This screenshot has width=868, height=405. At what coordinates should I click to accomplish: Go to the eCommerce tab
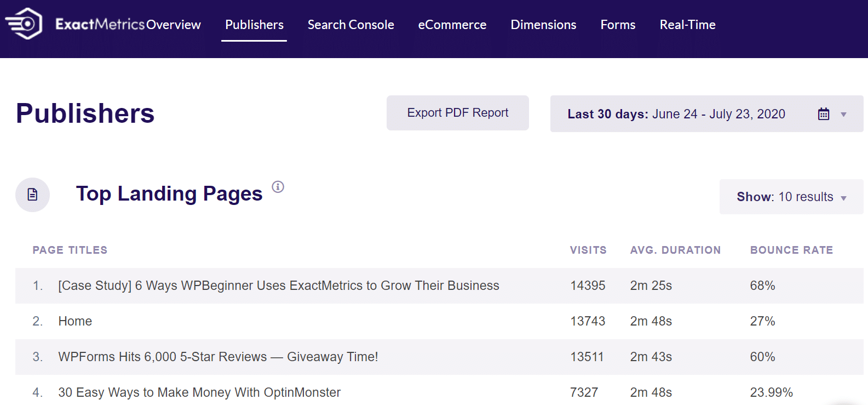pos(452,25)
